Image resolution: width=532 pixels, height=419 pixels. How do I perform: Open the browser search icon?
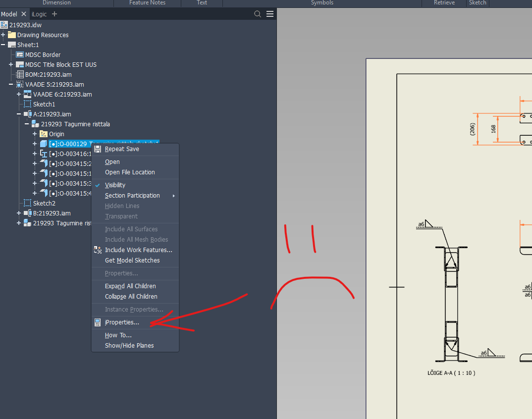coord(257,14)
